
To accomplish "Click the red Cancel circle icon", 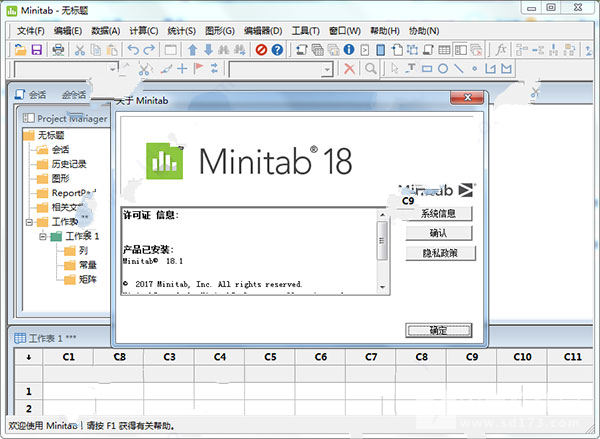I will [x=261, y=50].
